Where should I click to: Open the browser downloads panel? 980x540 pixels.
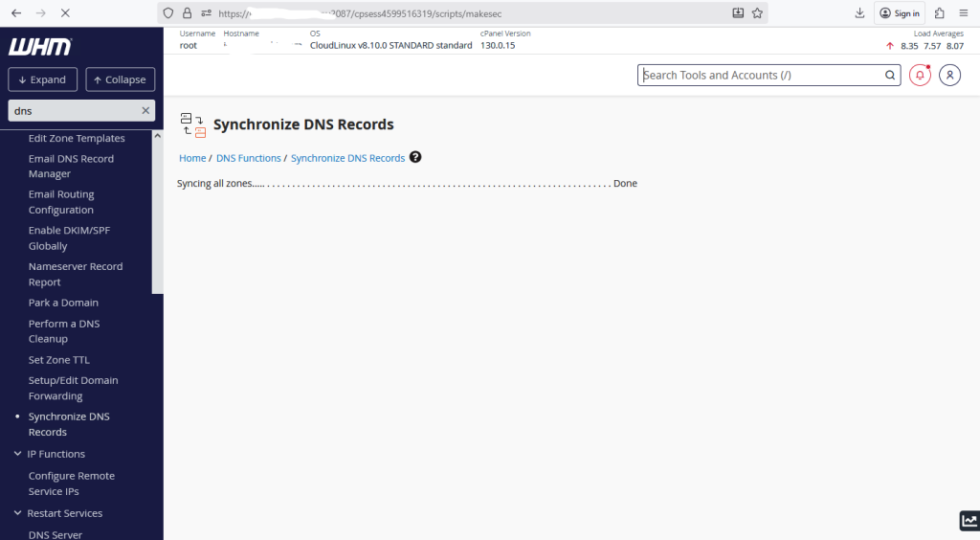[858, 13]
